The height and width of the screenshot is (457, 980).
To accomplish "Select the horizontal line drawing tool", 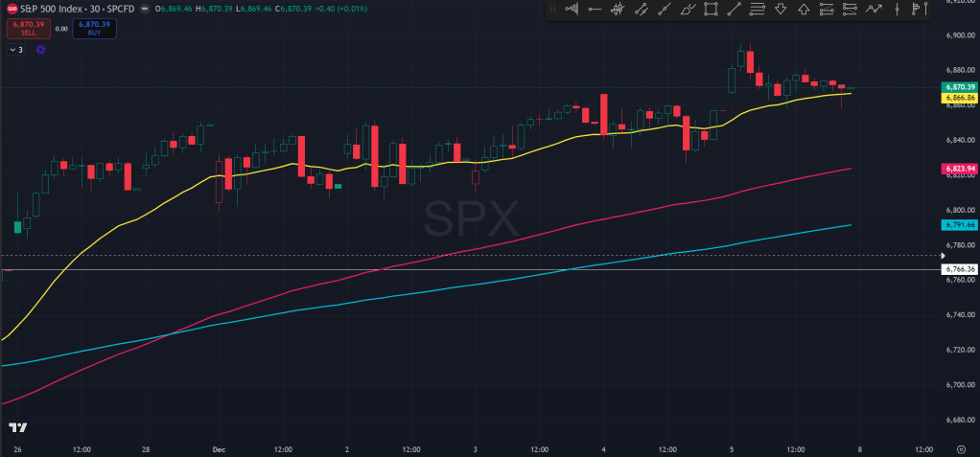I will point(595,10).
